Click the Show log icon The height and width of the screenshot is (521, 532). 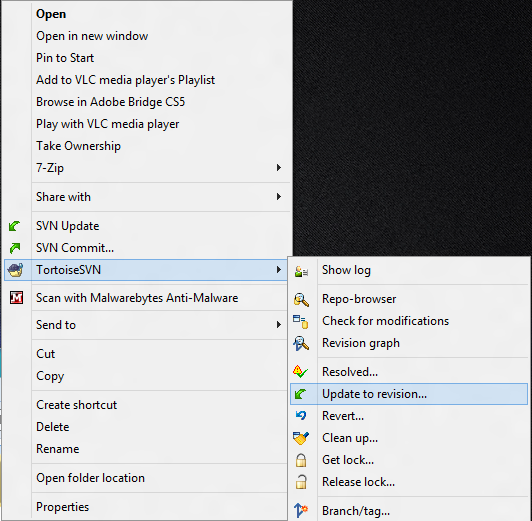pyautogui.click(x=301, y=271)
